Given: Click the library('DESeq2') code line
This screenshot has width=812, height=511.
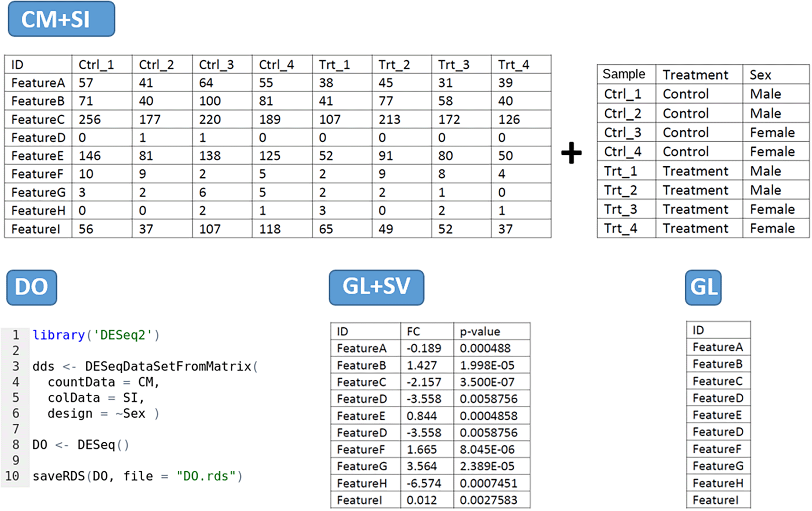Looking at the screenshot, I should point(96,335).
